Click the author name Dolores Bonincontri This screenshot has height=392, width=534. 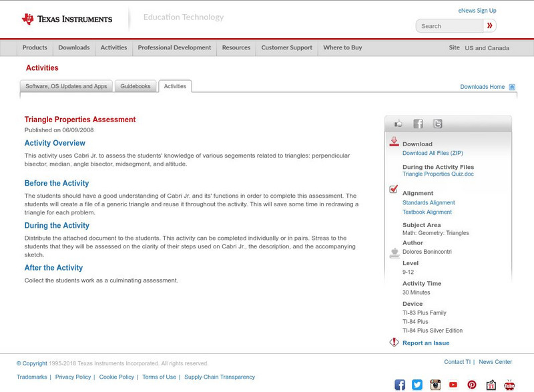coord(427,252)
